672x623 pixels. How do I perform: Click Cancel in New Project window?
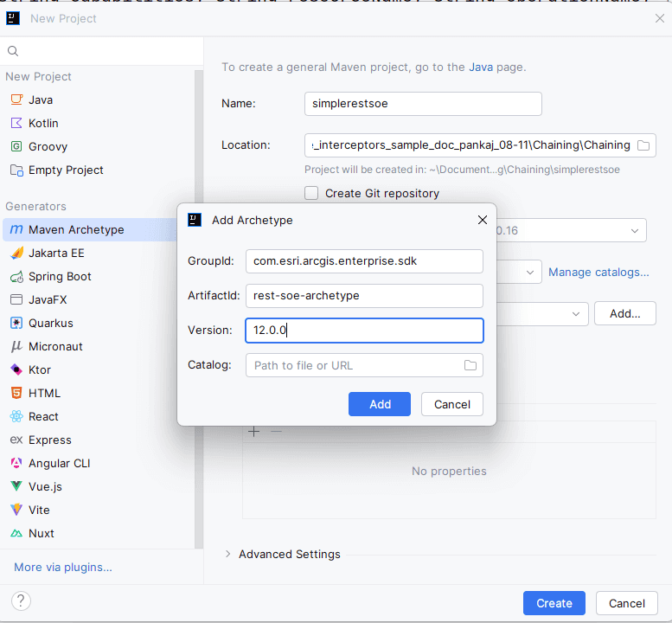tap(626, 603)
